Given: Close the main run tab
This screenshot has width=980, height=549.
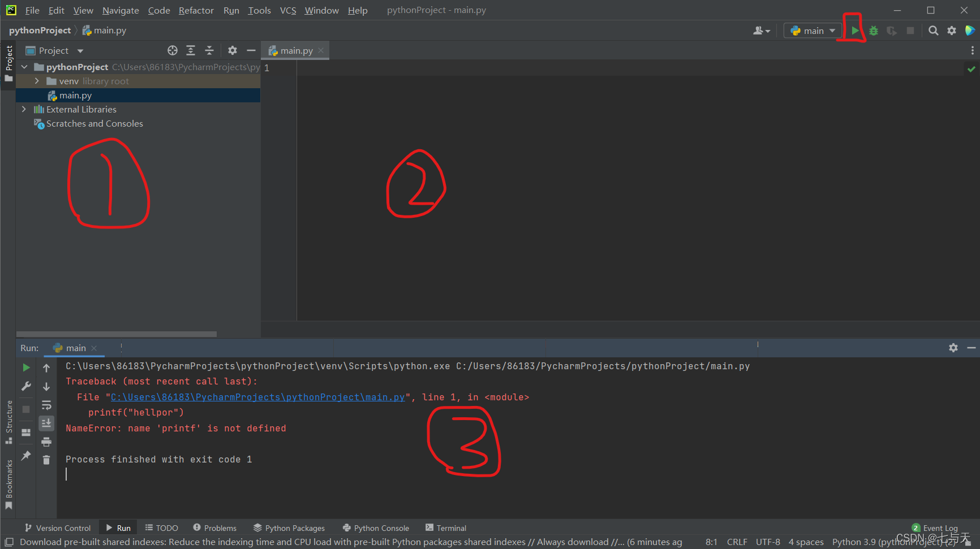Looking at the screenshot, I should [94, 348].
